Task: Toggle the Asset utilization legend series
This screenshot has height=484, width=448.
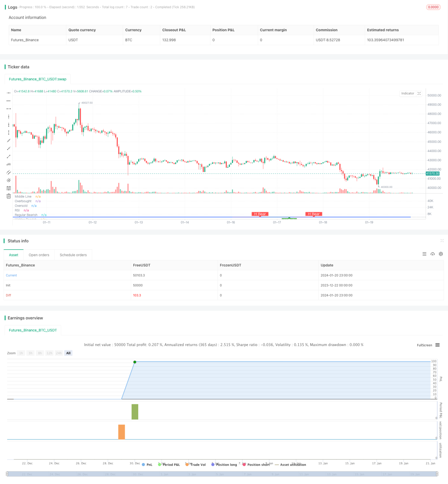Action: (x=290, y=465)
